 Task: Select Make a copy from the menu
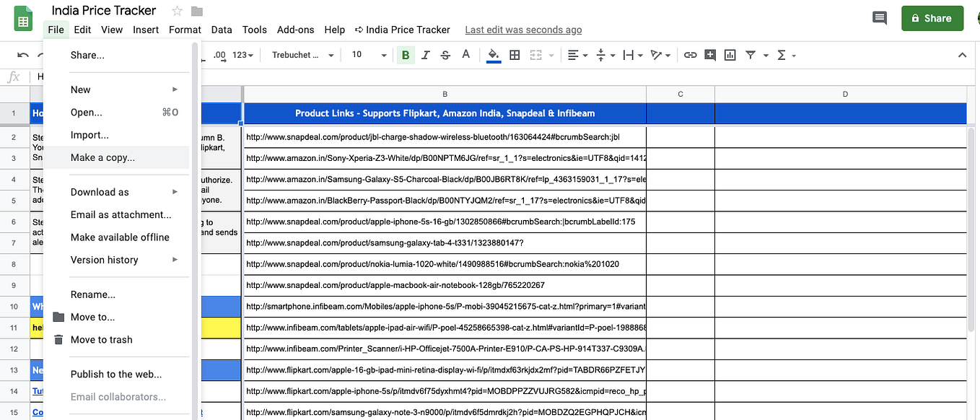click(101, 157)
